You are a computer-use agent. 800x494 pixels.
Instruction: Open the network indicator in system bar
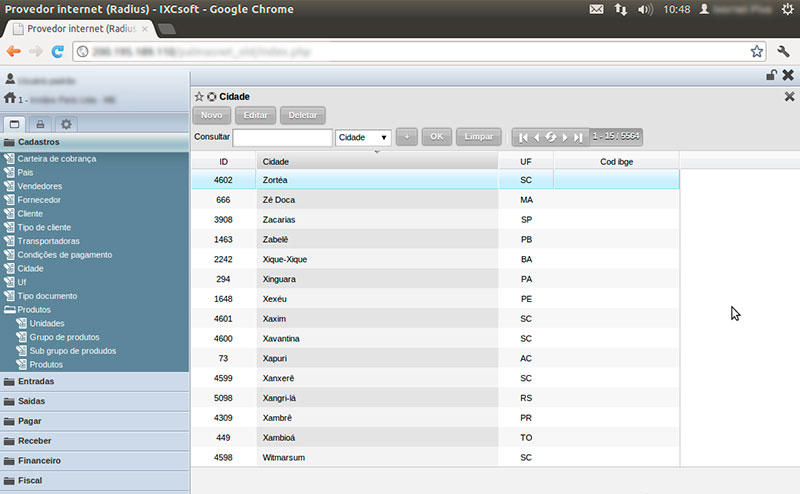tap(620, 9)
